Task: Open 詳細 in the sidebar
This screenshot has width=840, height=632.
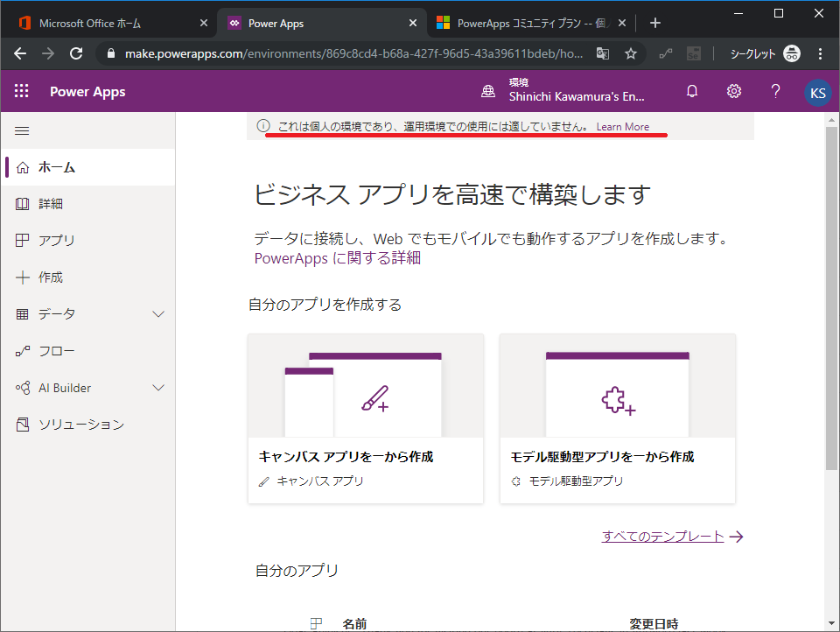Action: click(88, 204)
